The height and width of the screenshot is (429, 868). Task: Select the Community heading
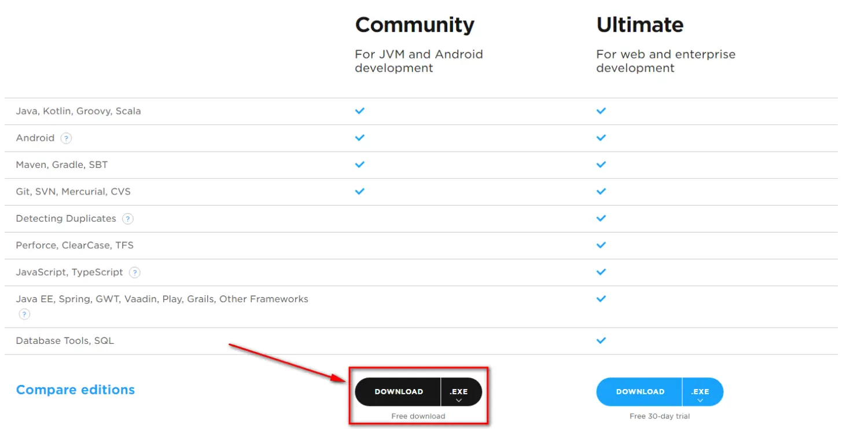pyautogui.click(x=414, y=25)
